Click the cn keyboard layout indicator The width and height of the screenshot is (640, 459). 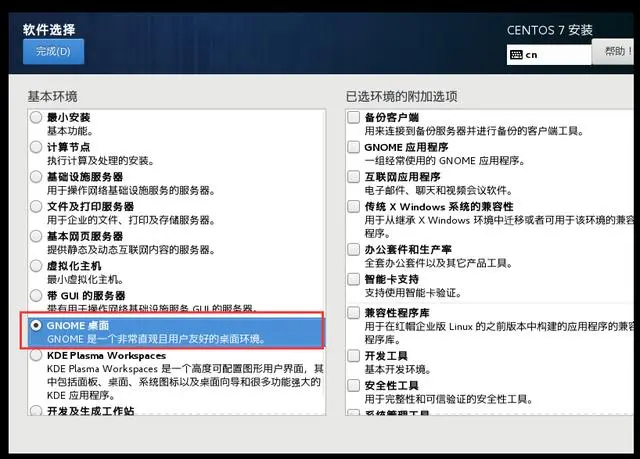[x=549, y=55]
